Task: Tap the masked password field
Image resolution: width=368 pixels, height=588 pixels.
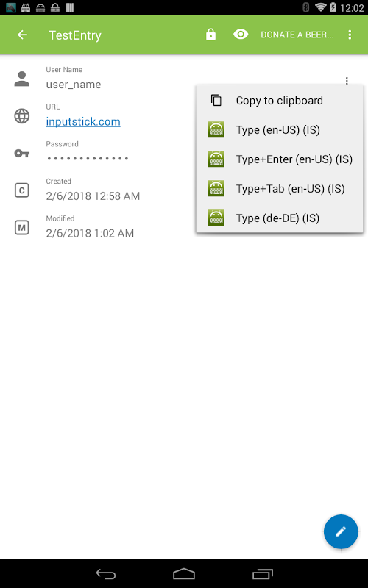Action: [x=88, y=158]
